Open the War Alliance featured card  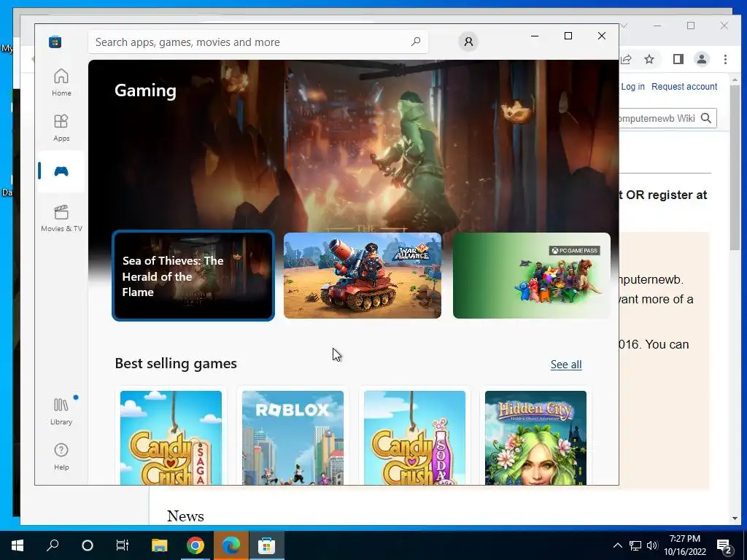[362, 276]
